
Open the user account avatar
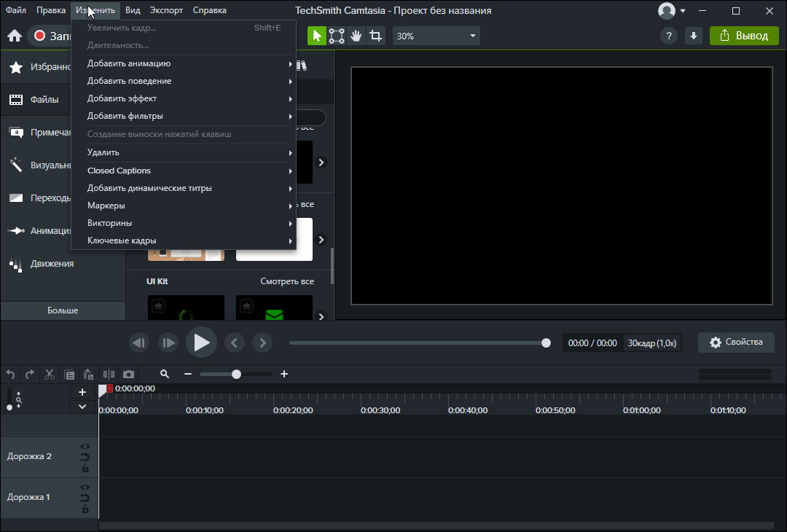(667, 10)
